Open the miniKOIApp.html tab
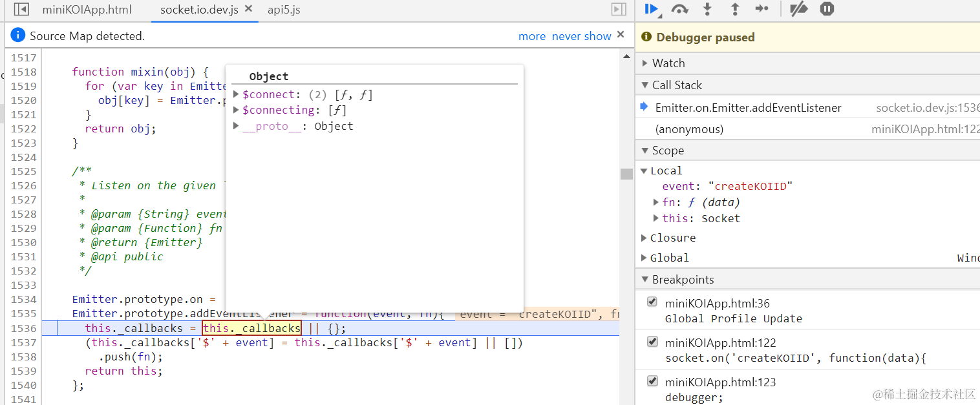Image resolution: width=980 pixels, height=405 pixels. click(x=87, y=10)
